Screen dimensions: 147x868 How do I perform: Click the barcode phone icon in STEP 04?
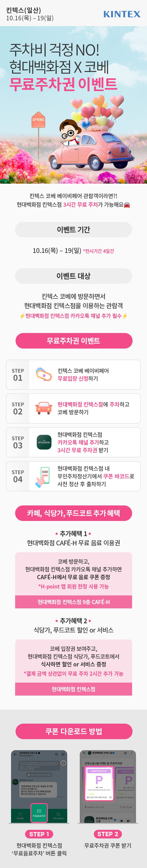point(43,477)
